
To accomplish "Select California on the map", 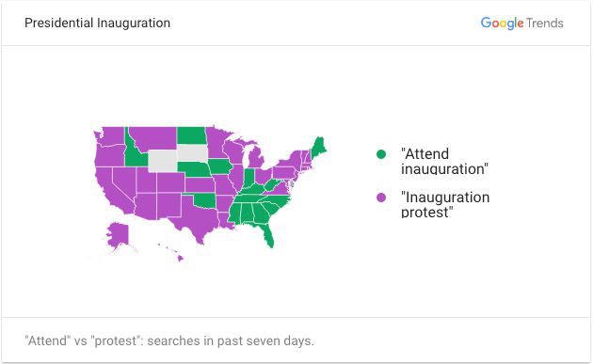I will click(x=112, y=191).
